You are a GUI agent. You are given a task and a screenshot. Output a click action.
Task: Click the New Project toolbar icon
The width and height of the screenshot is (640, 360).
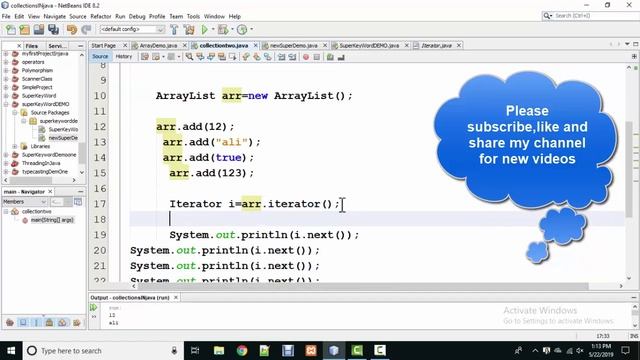[x=24, y=29]
